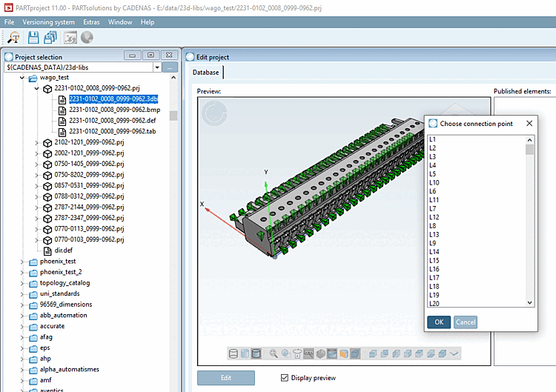Open the Versioning system menu
556x392 pixels.
point(48,22)
